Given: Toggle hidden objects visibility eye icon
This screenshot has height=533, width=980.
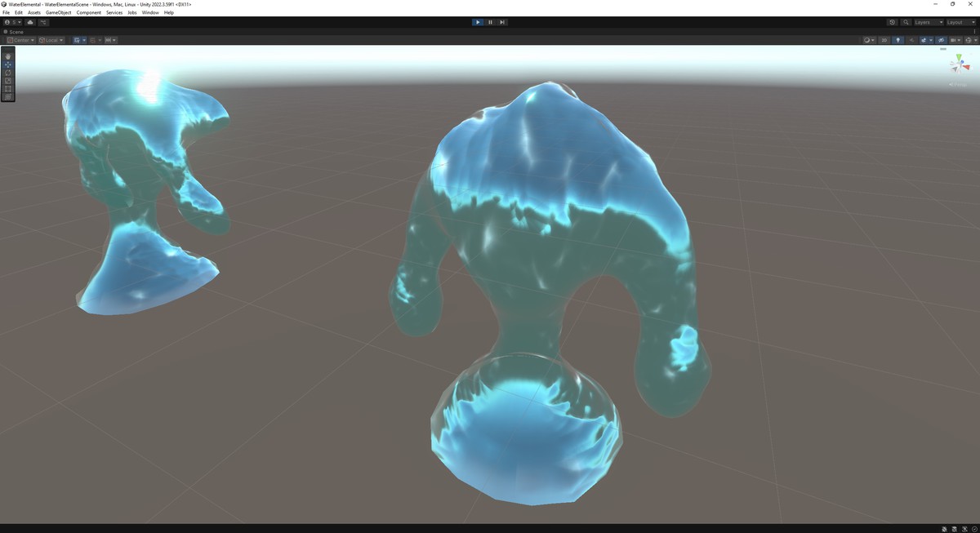Looking at the screenshot, I should coord(941,40).
